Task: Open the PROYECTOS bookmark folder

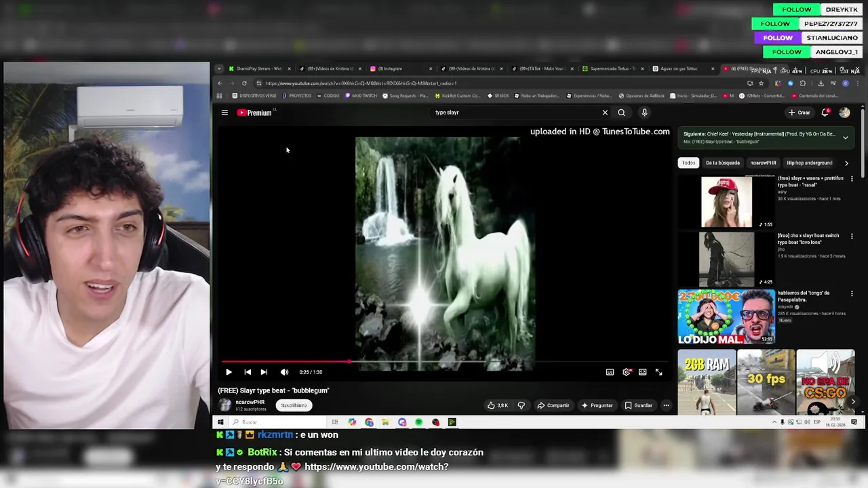Action: pos(297,96)
